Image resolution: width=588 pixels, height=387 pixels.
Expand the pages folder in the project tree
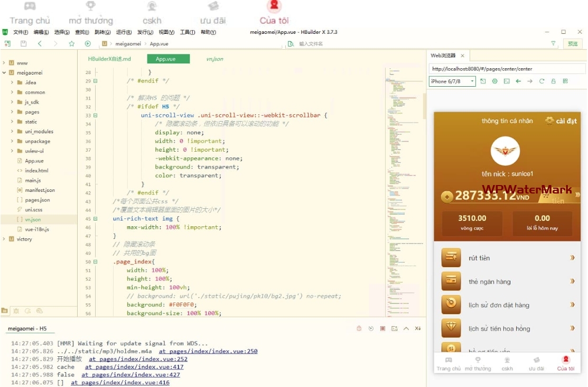(12, 112)
